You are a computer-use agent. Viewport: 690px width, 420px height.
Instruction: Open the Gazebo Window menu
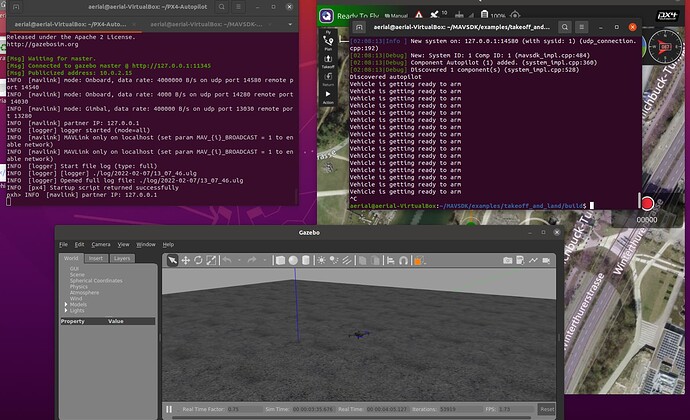146,244
